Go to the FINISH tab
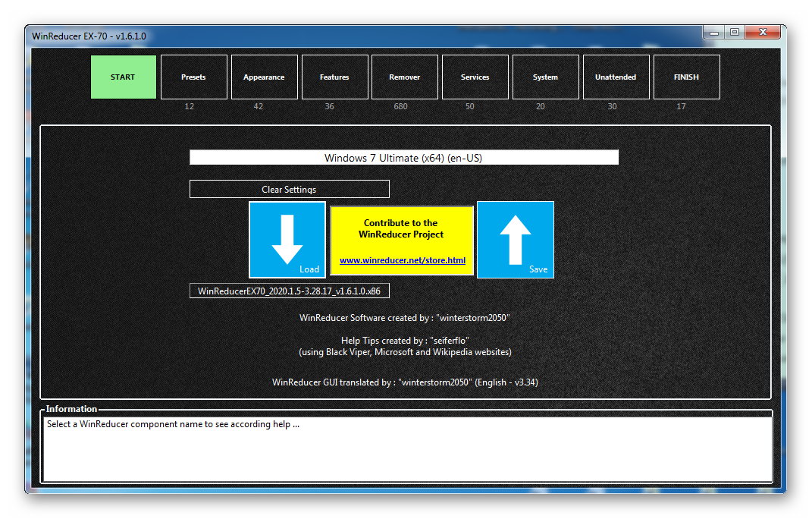 point(686,77)
